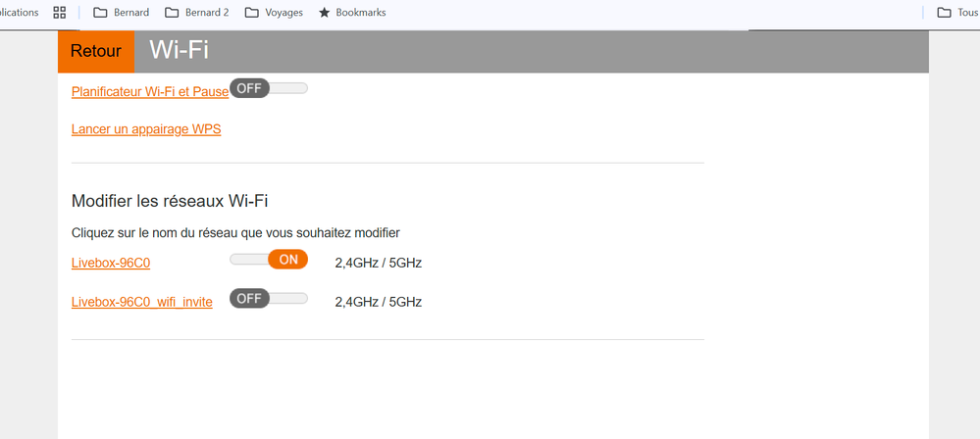The height and width of the screenshot is (439, 980).
Task: Open the Tous bookmarks folder
Action: (956, 13)
